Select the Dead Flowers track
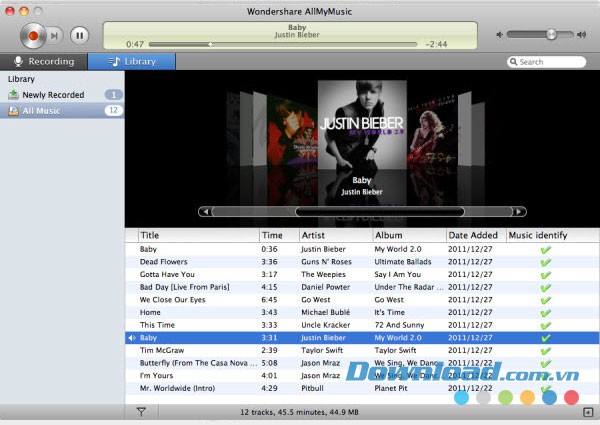 coord(362,262)
